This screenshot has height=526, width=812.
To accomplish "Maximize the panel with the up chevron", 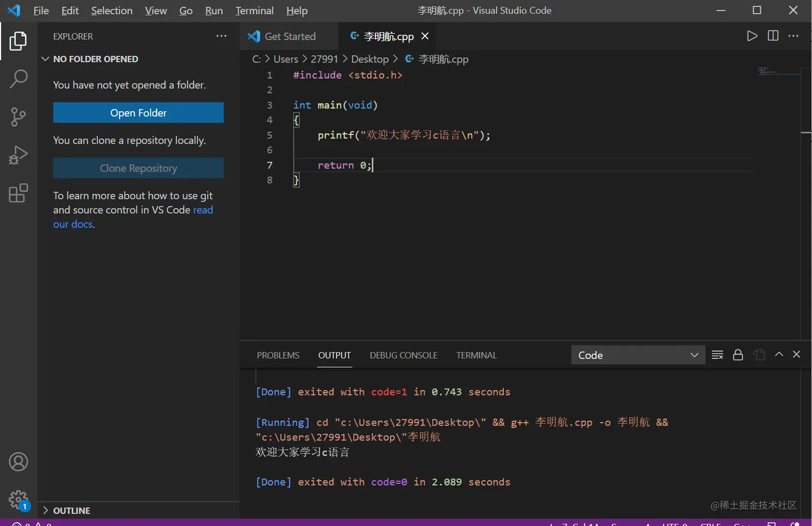I will [779, 355].
